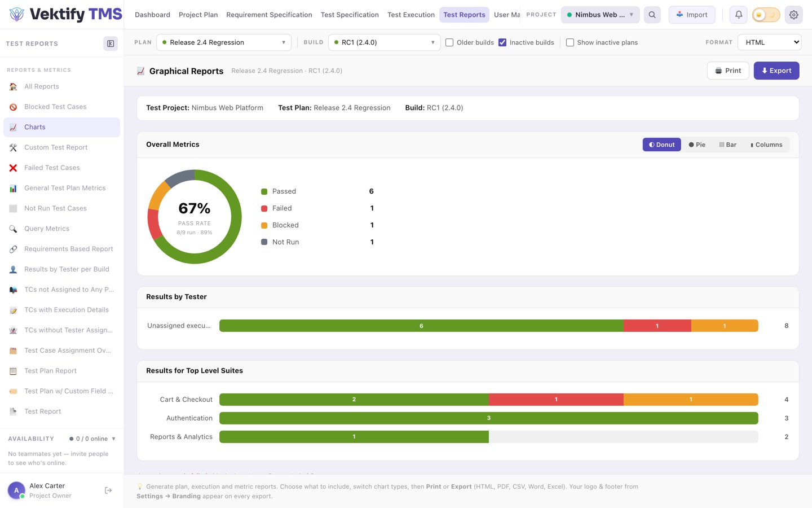Click the Results by Tester per Build person icon
Image resolution: width=812 pixels, height=508 pixels.
tap(13, 269)
